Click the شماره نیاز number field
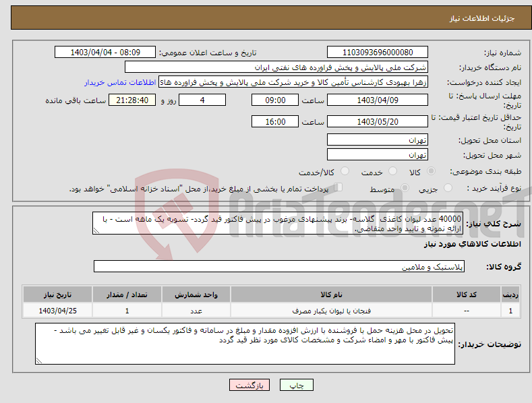The image size is (532, 403). pos(378,53)
